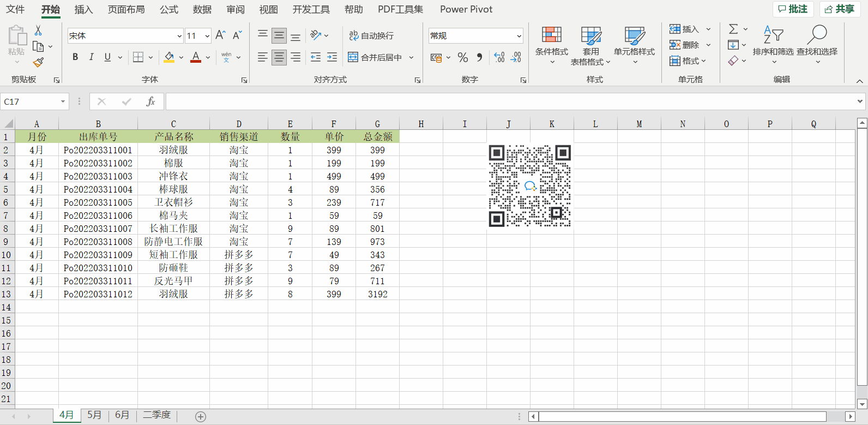Increase font size with the larger A icon
The width and height of the screenshot is (868, 425).
[220, 35]
